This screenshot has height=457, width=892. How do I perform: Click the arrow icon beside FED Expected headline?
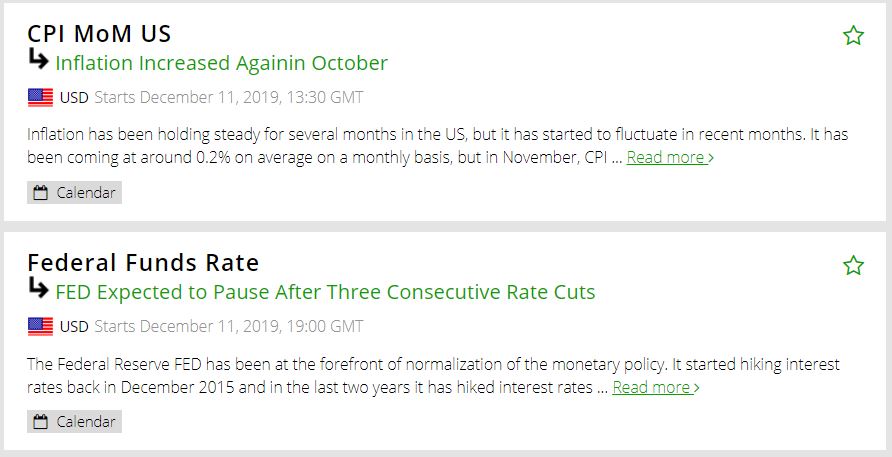tap(38, 289)
